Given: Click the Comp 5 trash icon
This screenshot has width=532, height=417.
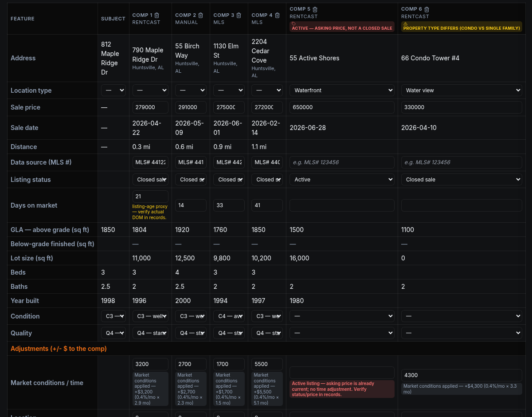Looking at the screenshot, I should pos(315,9).
